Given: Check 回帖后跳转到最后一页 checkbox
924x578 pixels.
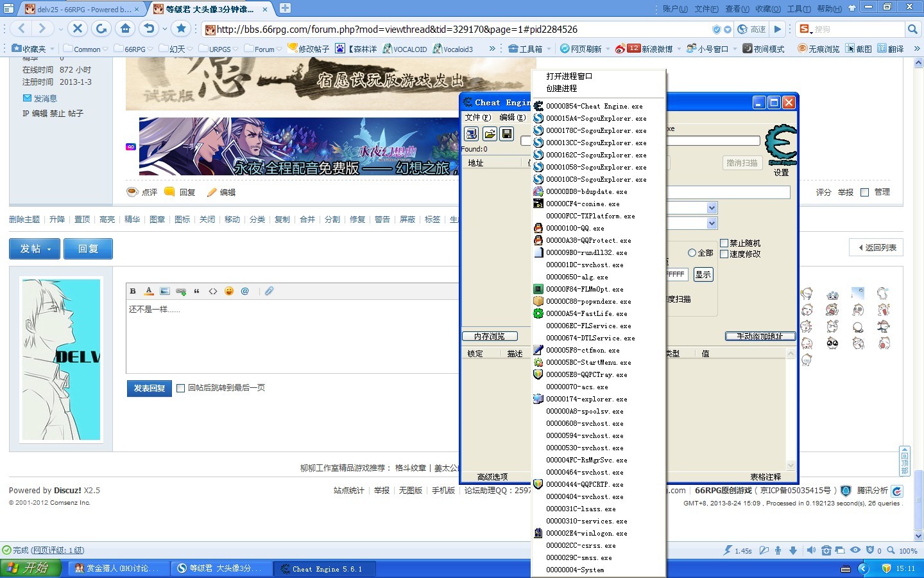Looking at the screenshot, I should pyautogui.click(x=180, y=388).
